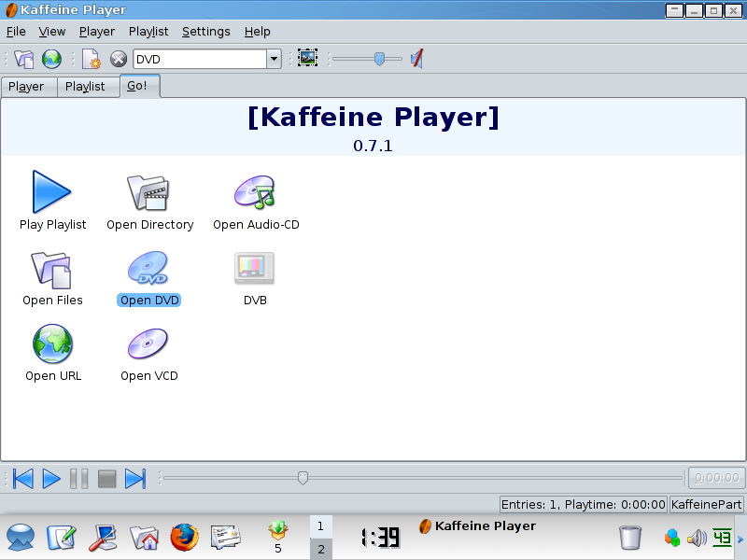
Task: Click the Open Files icon
Action: pyautogui.click(x=52, y=268)
